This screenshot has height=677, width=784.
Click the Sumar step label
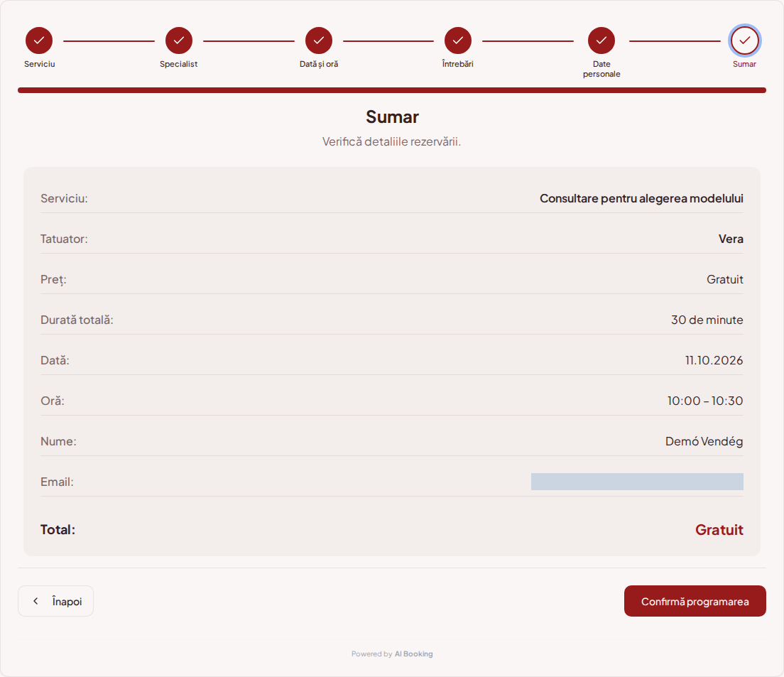[744, 64]
